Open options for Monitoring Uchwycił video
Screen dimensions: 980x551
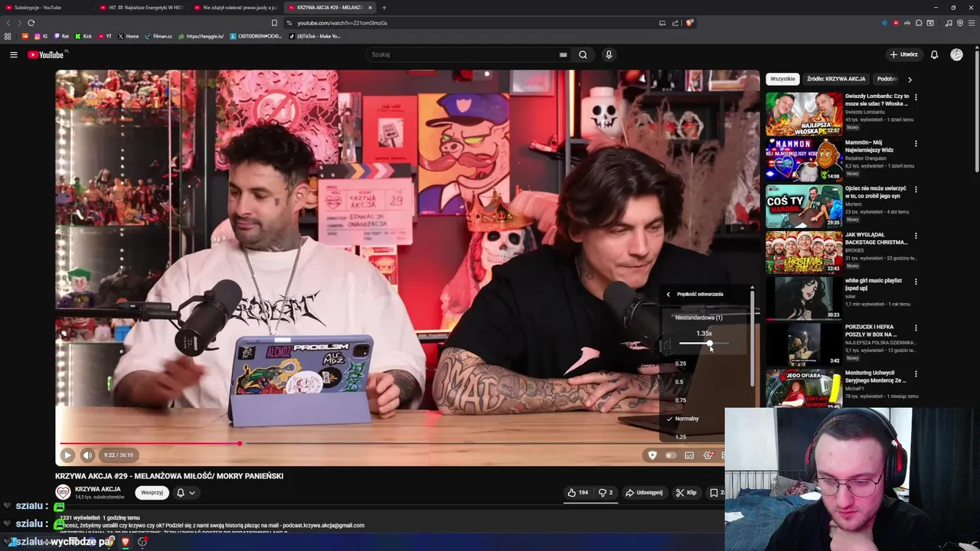point(916,373)
